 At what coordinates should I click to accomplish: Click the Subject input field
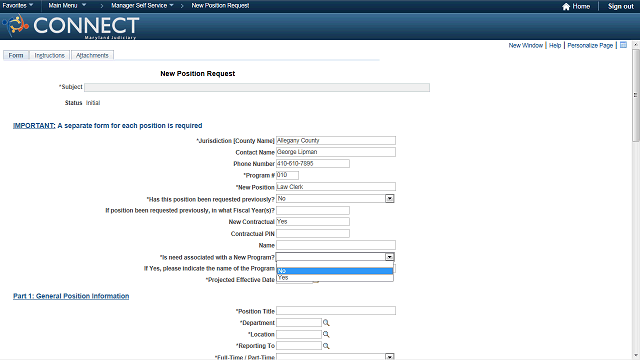coord(257,87)
